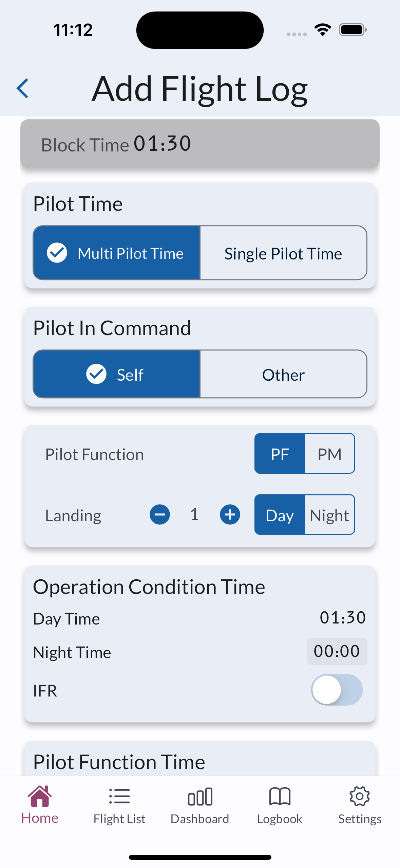Image resolution: width=400 pixels, height=868 pixels.
Task: Set Pilot Function to PM
Action: tap(329, 454)
